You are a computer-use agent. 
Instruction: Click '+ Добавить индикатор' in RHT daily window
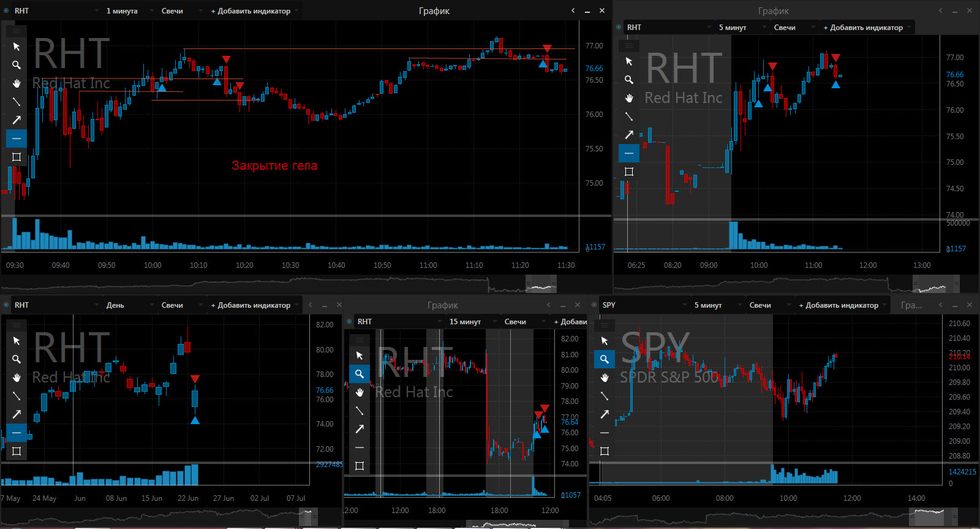coord(254,305)
